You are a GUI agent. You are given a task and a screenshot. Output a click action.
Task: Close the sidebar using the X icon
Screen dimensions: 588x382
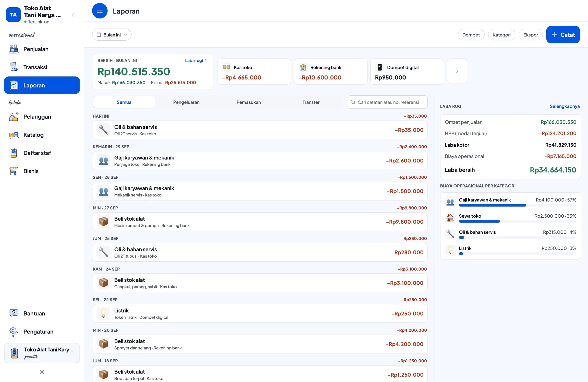click(42, 372)
